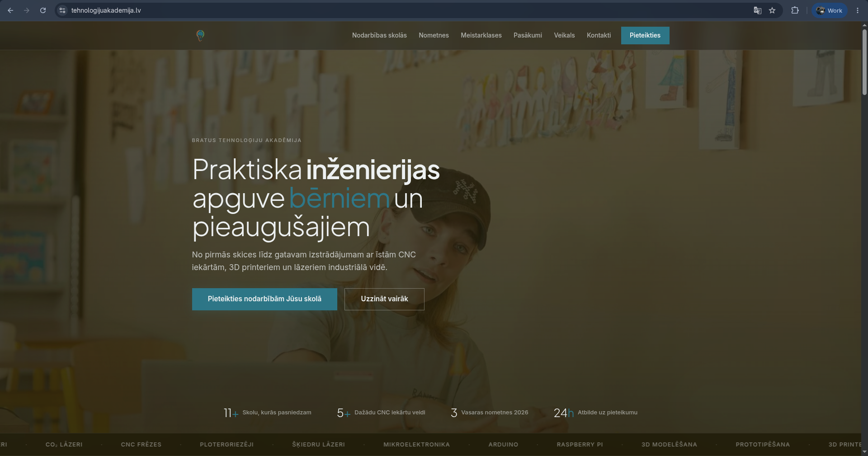Click 'ARDUINO' in the ticker
The width and height of the screenshot is (868, 456).
coord(503,445)
